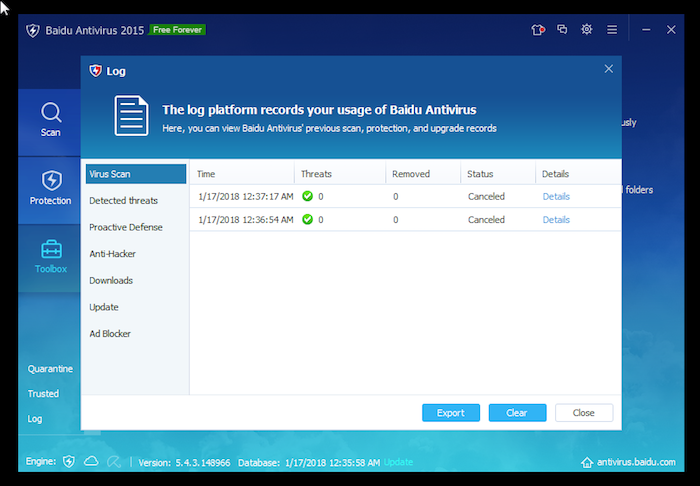Screen dimensions: 700x486
Task: Show the Downloads log
Action: pyautogui.click(x=136, y=280)
